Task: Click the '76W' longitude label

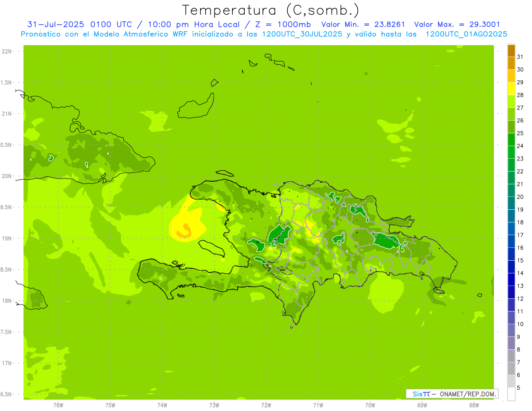Action: pos(58,405)
